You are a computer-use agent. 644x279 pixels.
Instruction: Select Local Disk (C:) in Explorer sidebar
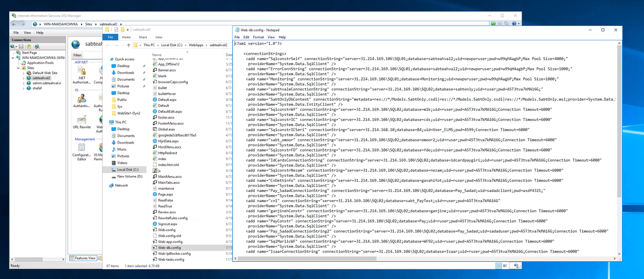click(127, 169)
